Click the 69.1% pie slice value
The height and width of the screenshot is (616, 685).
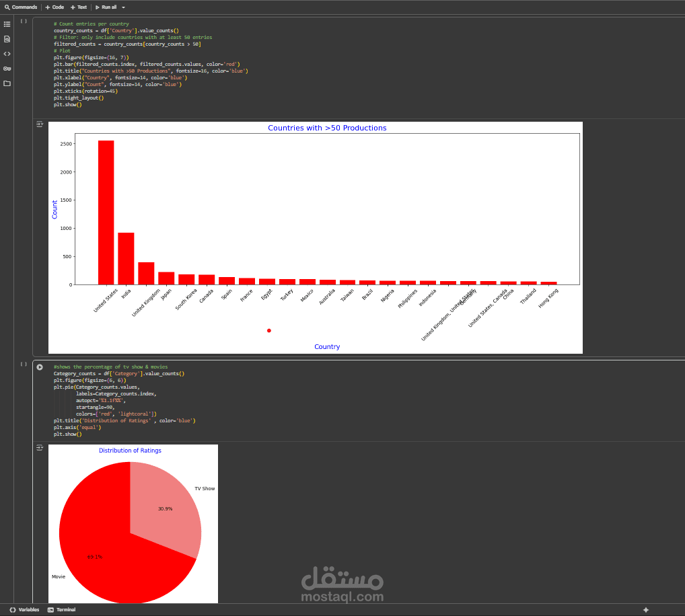[95, 557]
